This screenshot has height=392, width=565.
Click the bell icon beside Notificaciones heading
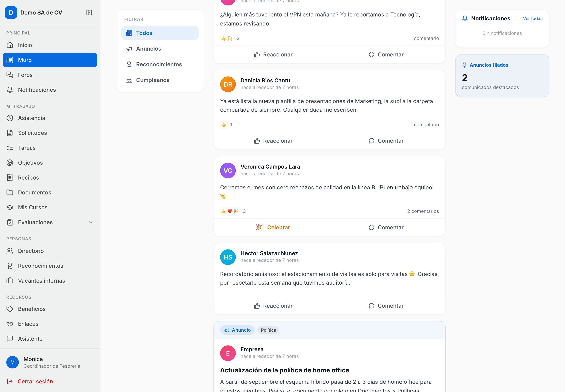[465, 18]
